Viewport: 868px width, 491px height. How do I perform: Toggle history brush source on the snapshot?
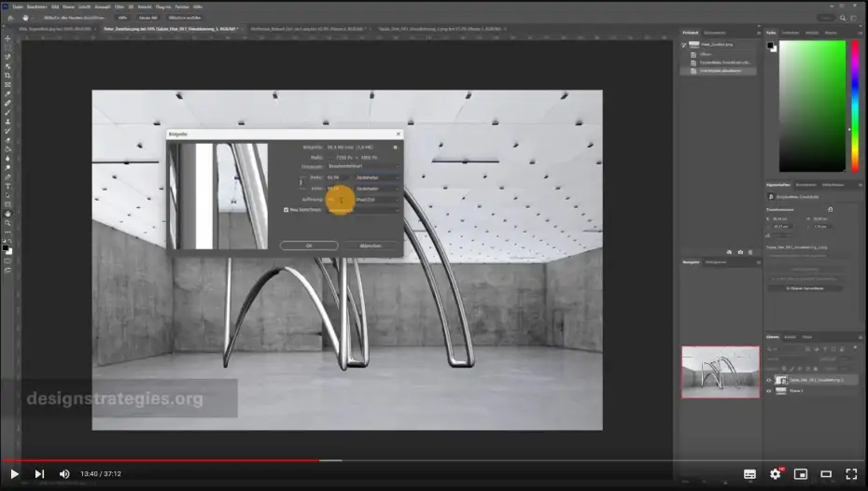(x=684, y=45)
